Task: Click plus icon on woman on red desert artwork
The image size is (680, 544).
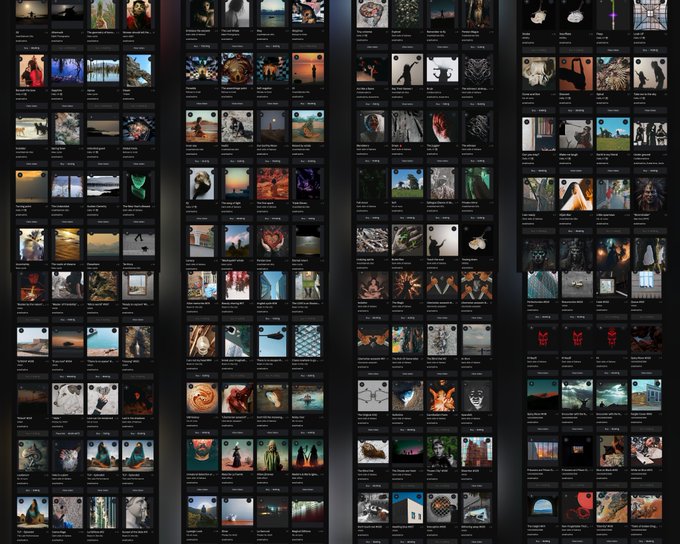Action: (x=190, y=115)
